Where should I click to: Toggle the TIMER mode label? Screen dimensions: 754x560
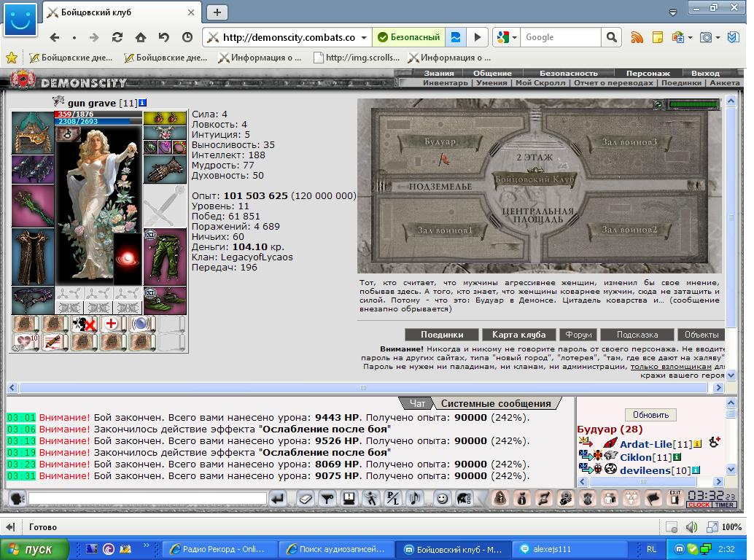(x=724, y=505)
